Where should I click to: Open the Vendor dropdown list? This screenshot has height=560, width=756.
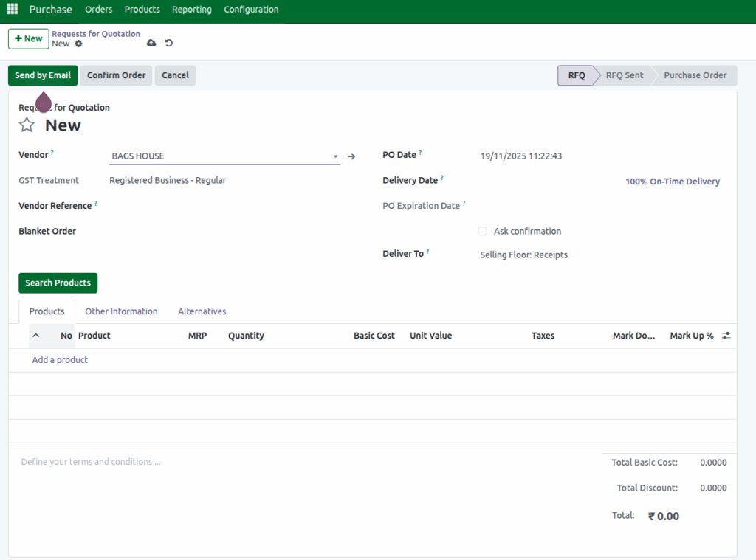[x=335, y=156]
